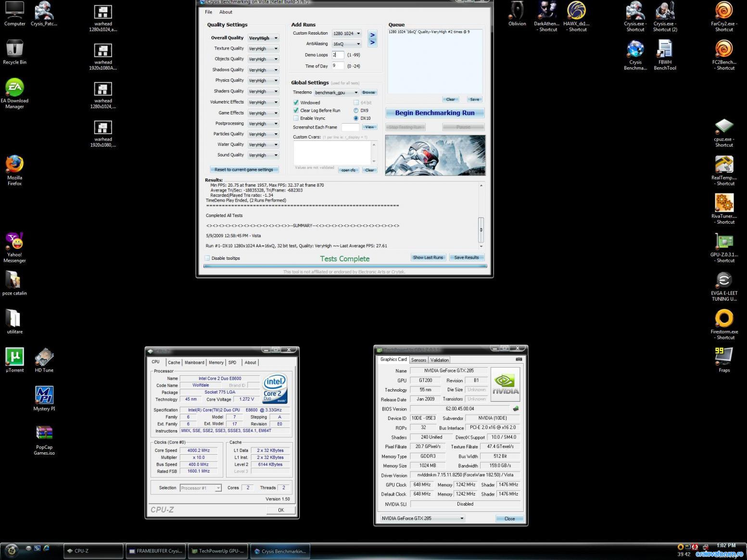Expand the Water Quality dropdown
747x560 pixels.
click(x=263, y=144)
